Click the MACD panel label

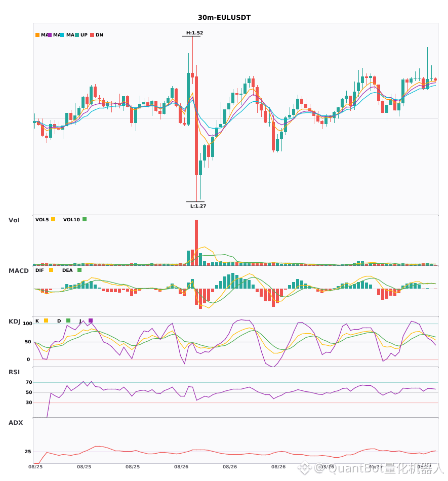point(18,271)
